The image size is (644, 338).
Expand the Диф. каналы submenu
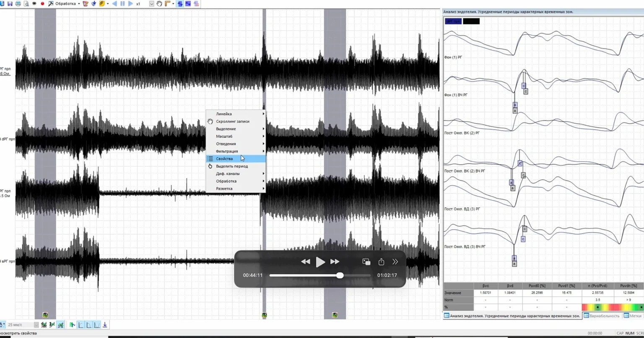click(236, 173)
